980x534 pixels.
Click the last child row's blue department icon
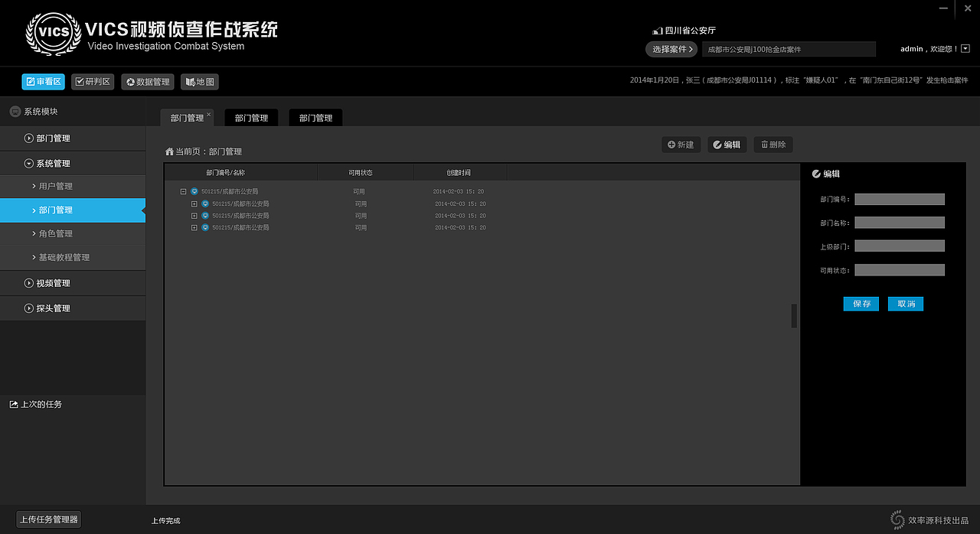click(205, 228)
